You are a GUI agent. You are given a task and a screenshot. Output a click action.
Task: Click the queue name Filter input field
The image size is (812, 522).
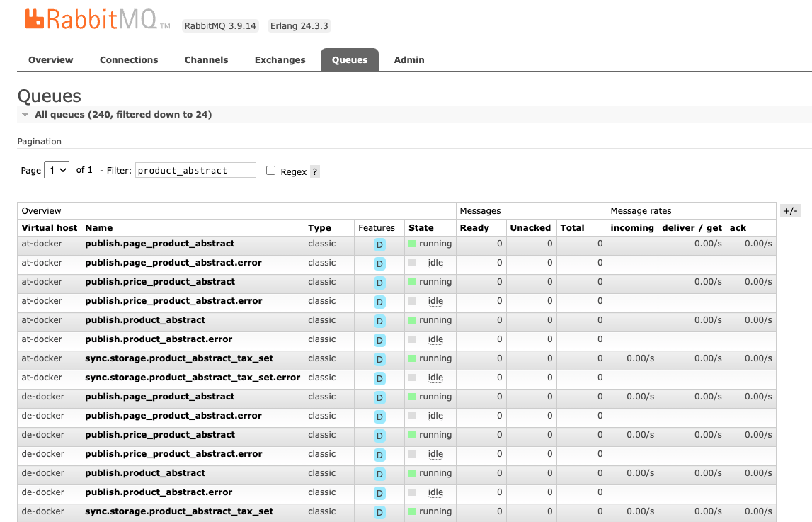196,171
